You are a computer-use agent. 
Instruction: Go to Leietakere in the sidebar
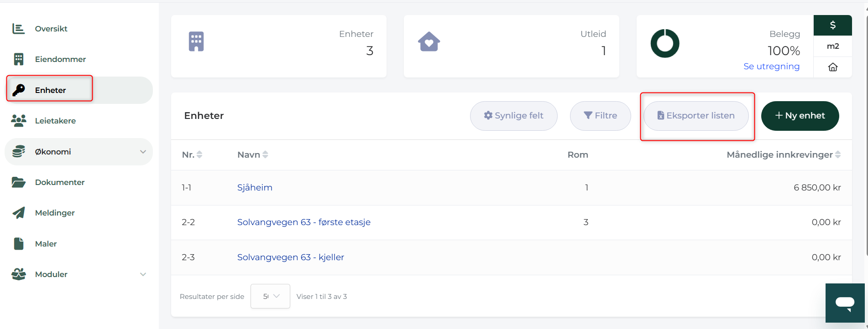pyautogui.click(x=55, y=121)
